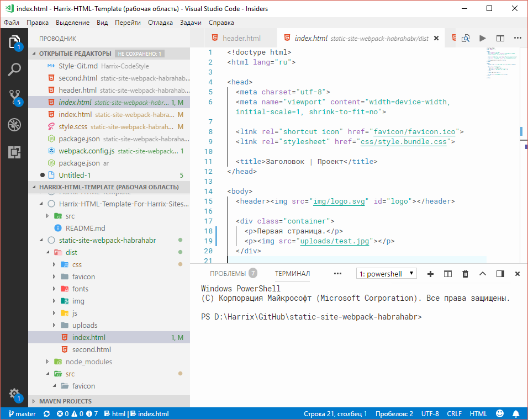This screenshot has height=420, width=528.
Task: Add a new terminal with the plus icon
Action: click(x=430, y=273)
